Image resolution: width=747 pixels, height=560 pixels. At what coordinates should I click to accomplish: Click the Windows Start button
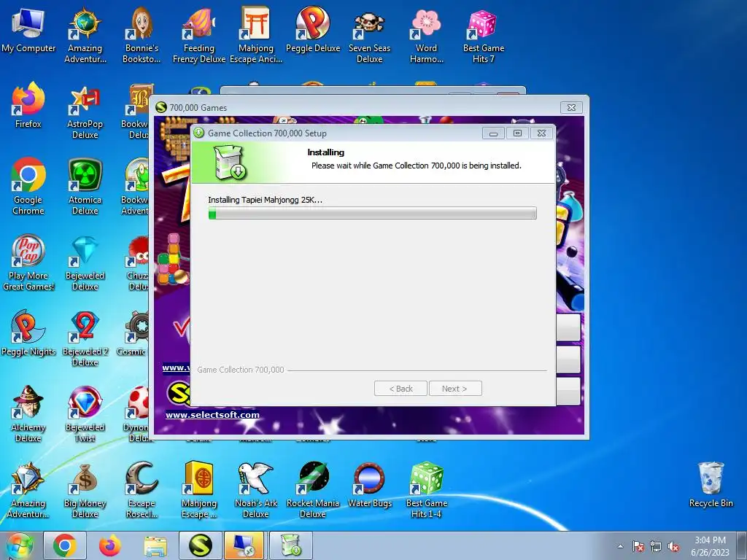click(19, 545)
